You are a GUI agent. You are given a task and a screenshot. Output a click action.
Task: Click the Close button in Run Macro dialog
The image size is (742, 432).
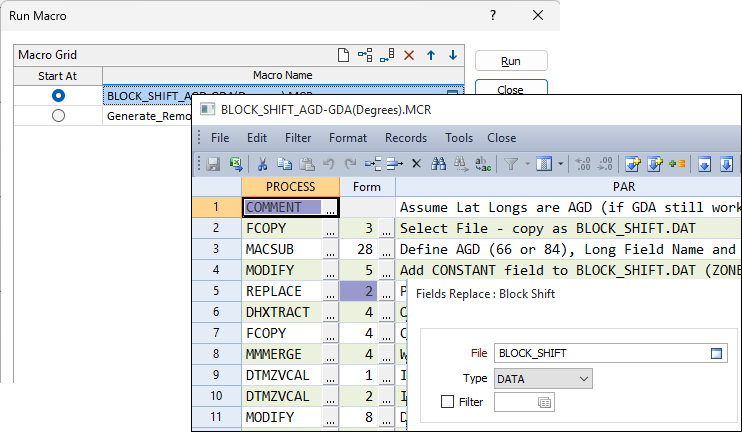511,88
